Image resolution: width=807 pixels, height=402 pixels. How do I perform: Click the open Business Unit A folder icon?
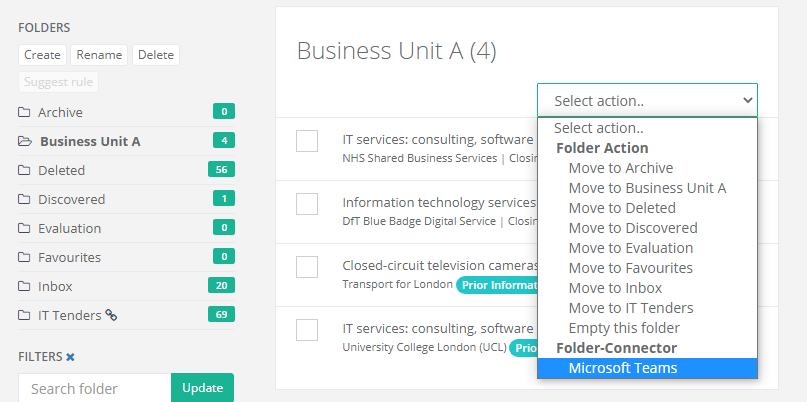click(x=25, y=141)
